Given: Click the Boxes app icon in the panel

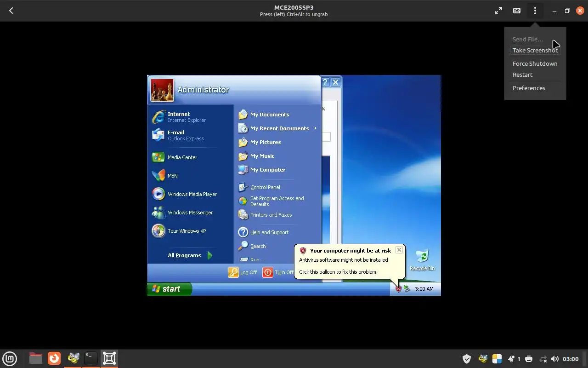Looking at the screenshot, I should [109, 358].
